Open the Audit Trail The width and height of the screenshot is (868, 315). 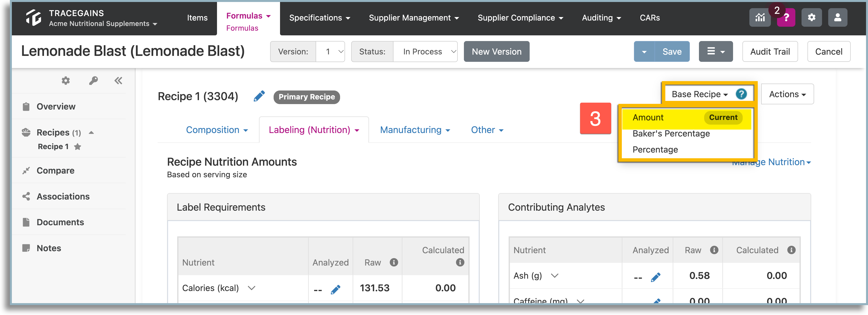point(770,52)
